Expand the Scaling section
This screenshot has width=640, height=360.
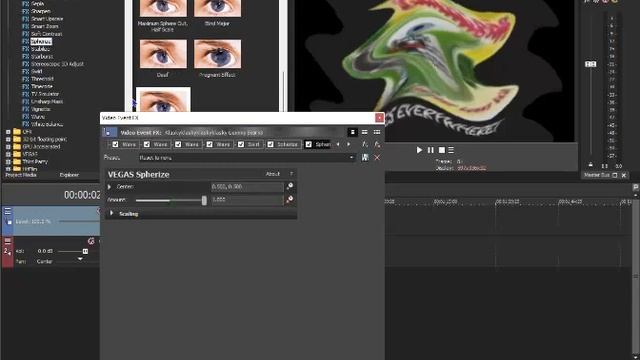point(111,213)
